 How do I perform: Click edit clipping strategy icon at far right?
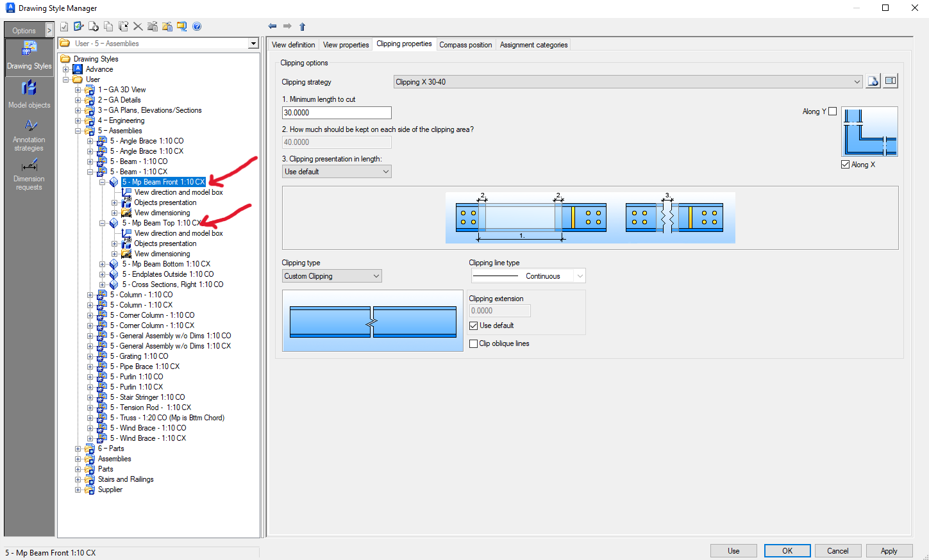click(891, 81)
